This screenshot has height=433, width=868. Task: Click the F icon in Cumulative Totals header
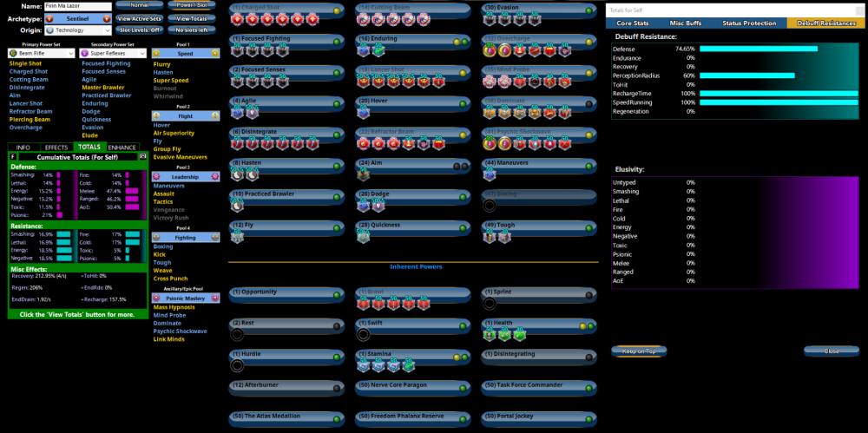point(13,157)
